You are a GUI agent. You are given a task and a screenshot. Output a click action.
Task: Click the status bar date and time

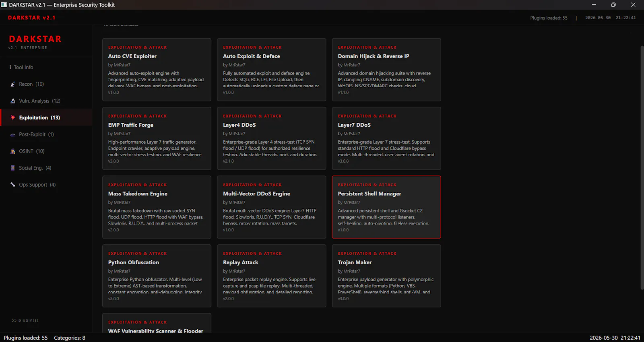[615, 338]
